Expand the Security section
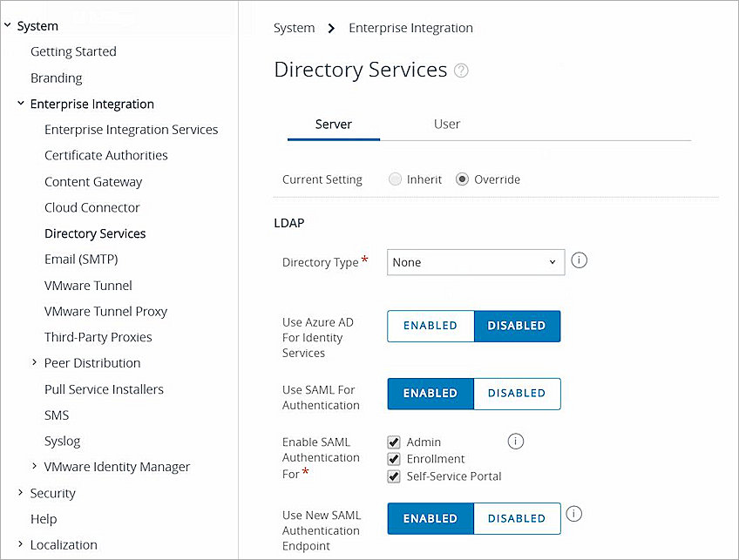The image size is (739, 560). pos(21,493)
